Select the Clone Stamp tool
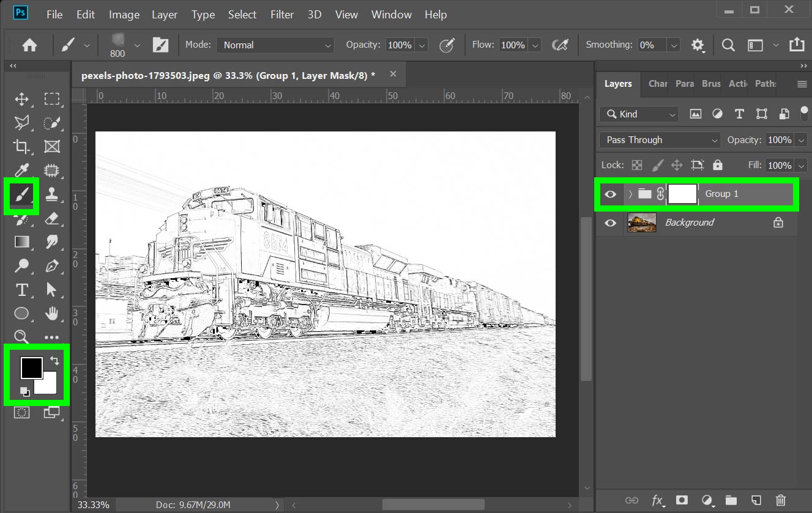Screen dimensions: 812x513 click(x=52, y=195)
